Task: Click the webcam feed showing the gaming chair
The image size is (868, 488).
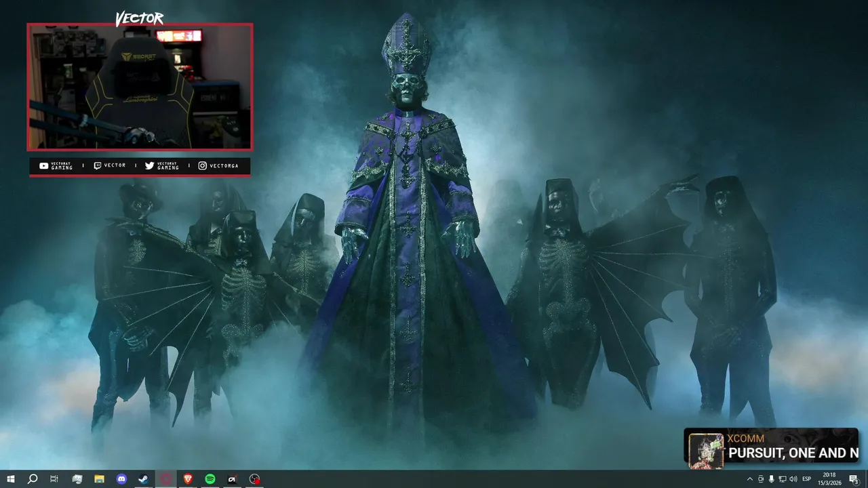Action: 140,87
